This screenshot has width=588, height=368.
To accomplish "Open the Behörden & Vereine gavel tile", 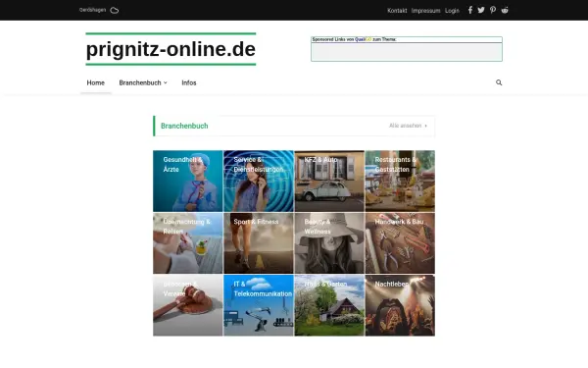I will click(188, 305).
